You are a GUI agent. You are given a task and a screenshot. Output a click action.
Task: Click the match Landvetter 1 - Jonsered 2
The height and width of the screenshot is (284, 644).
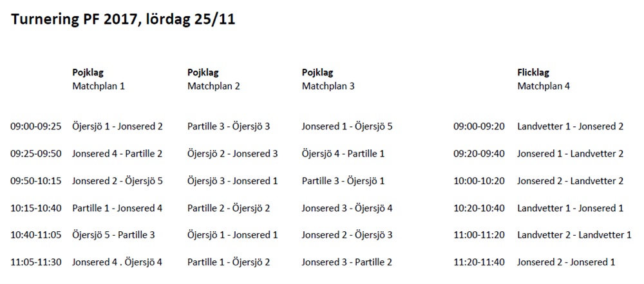(571, 127)
